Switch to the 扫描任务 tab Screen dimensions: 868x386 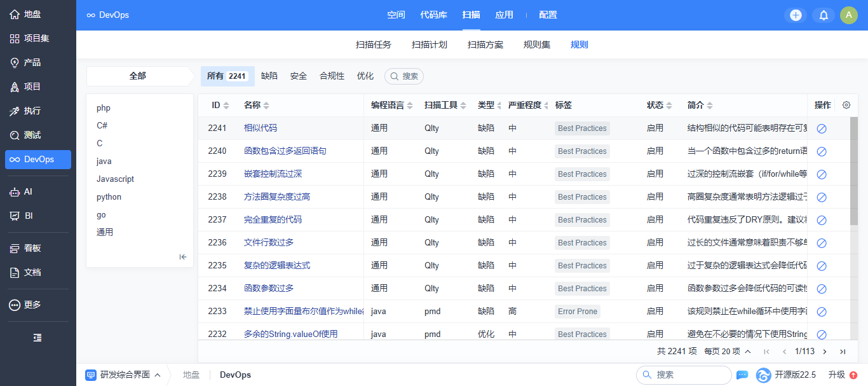(x=374, y=45)
